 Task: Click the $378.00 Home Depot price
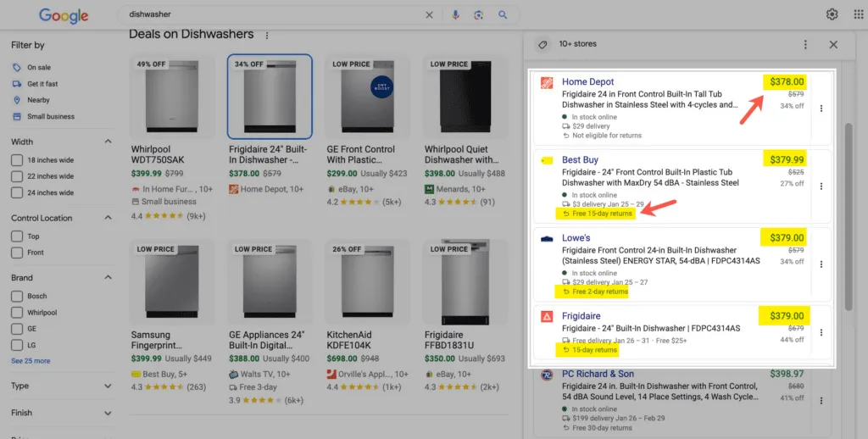click(787, 82)
